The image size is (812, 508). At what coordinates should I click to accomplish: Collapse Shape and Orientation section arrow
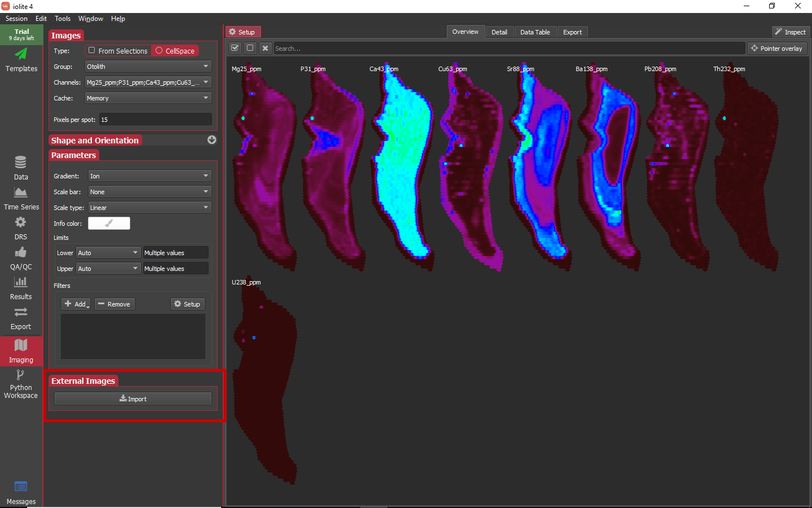tap(211, 140)
